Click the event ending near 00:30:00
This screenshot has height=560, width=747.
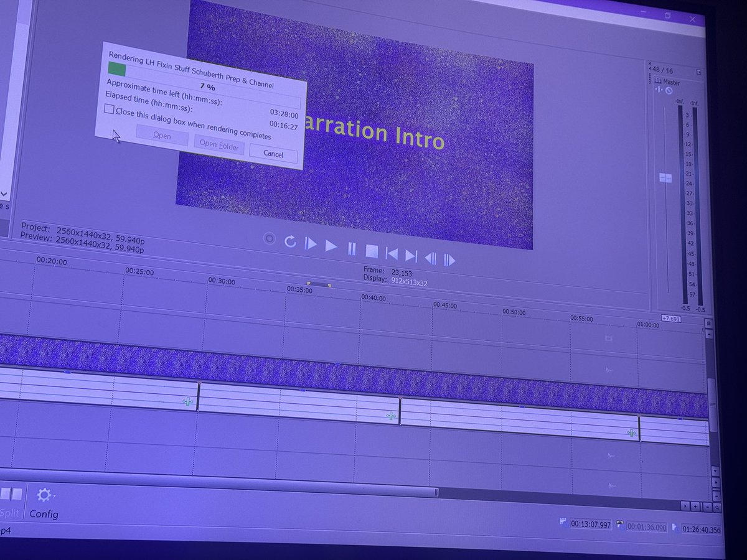click(99, 389)
